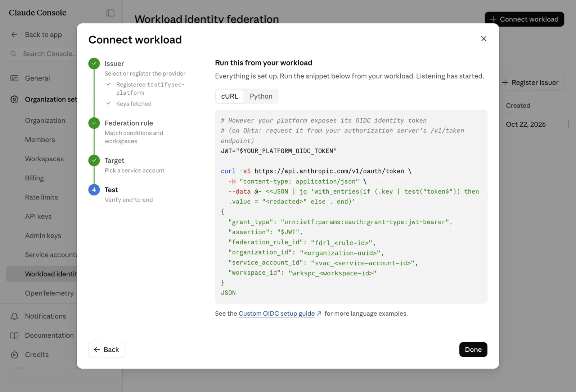Click the Back to app arrow icon
This screenshot has height=392, width=576.
pos(14,35)
